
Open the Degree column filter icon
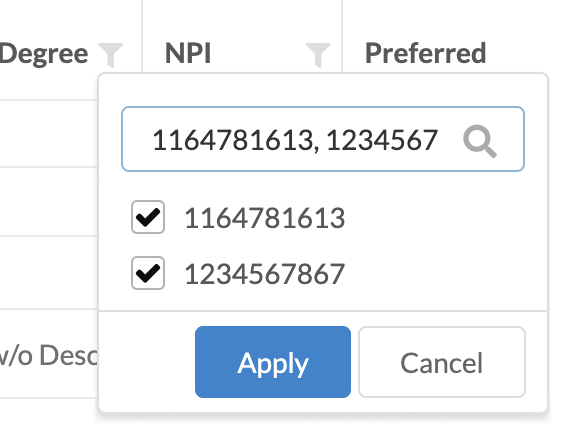click(111, 55)
